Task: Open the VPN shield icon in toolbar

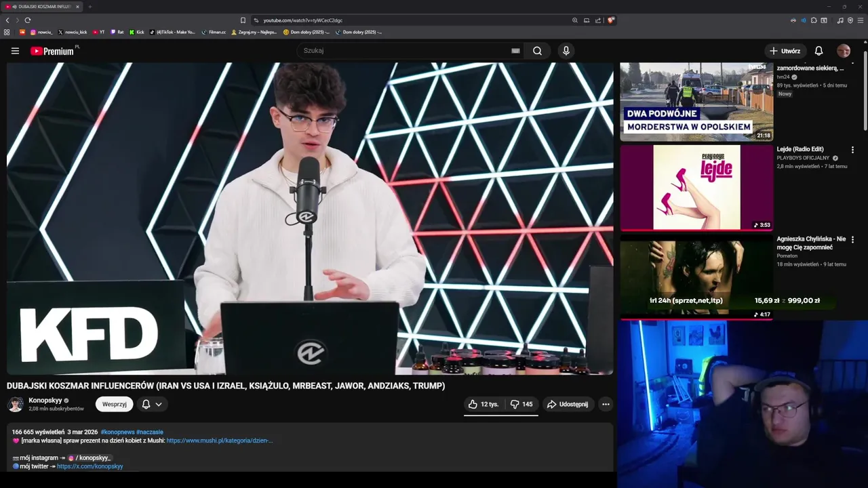Action: point(850,20)
